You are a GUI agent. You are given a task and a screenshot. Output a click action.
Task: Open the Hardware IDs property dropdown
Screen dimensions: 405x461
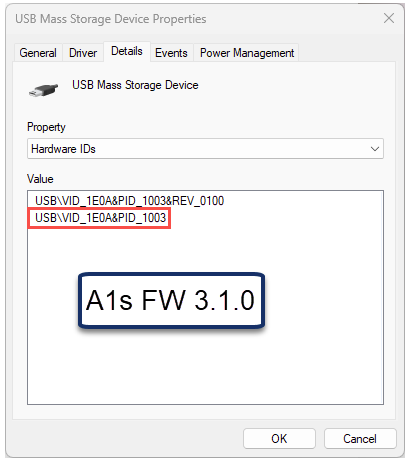(205, 149)
